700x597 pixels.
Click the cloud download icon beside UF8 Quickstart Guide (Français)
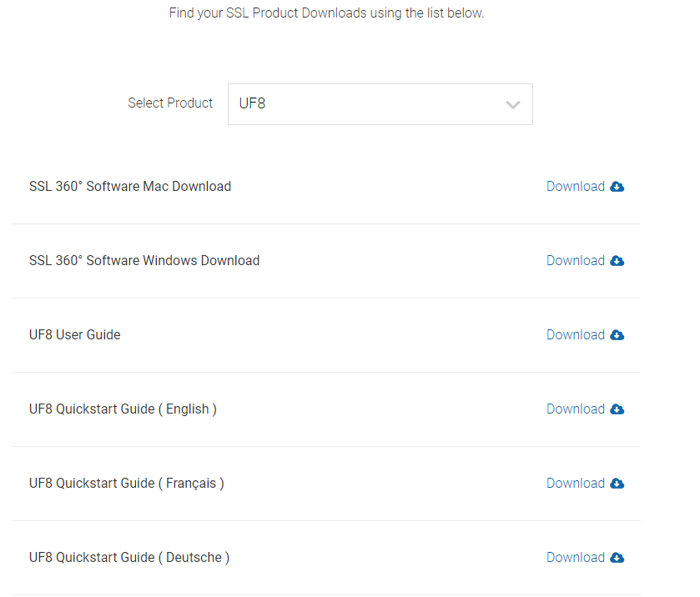617,483
